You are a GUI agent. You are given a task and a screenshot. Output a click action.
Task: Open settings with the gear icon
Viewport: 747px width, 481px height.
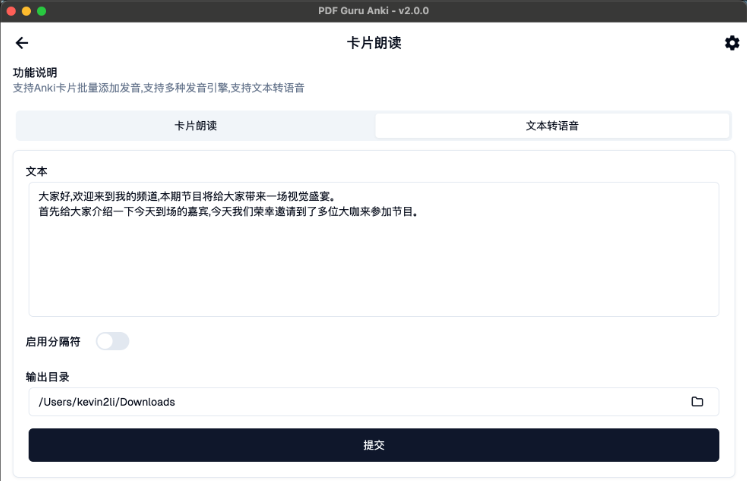click(732, 43)
